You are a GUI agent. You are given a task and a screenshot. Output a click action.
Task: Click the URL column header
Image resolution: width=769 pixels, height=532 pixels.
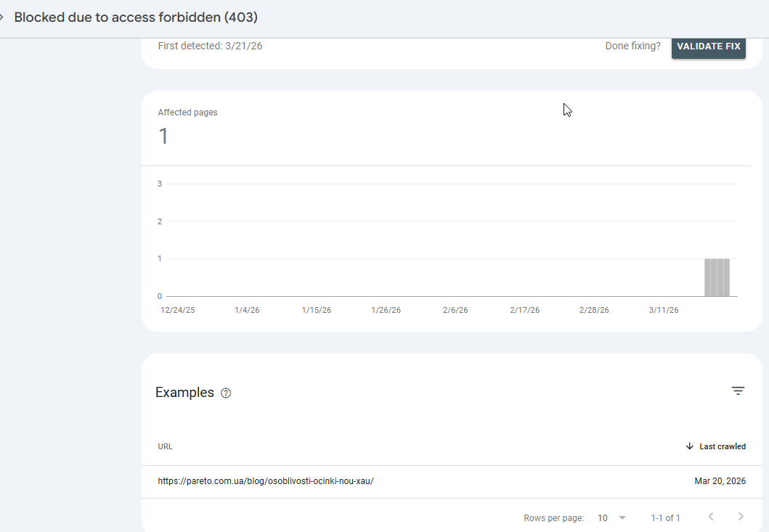pos(166,446)
